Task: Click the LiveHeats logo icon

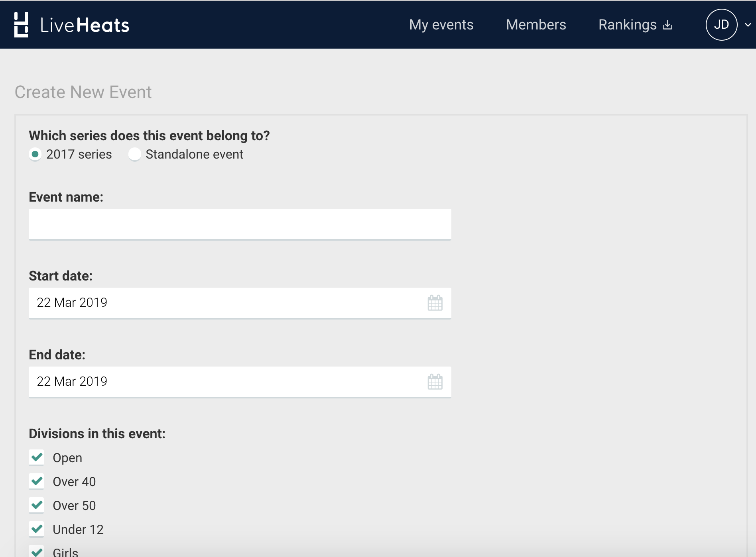Action: tap(22, 24)
